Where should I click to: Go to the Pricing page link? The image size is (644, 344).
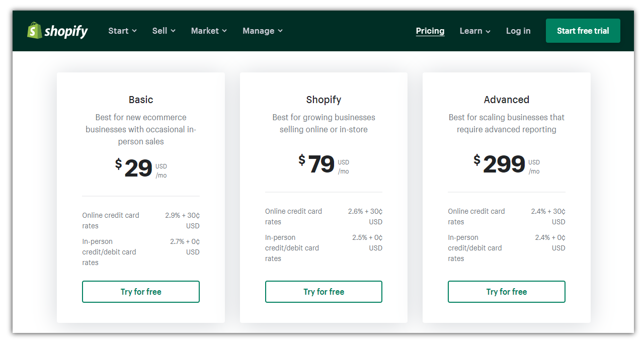click(430, 31)
